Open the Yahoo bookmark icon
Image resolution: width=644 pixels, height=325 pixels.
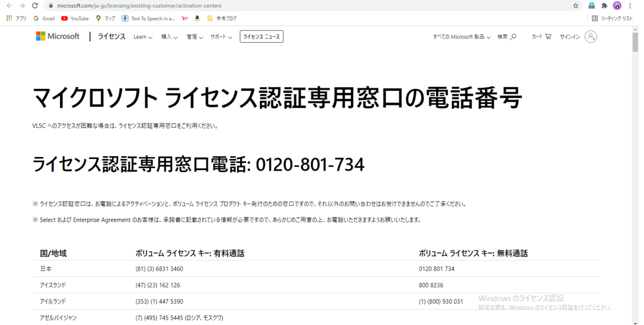(185, 18)
